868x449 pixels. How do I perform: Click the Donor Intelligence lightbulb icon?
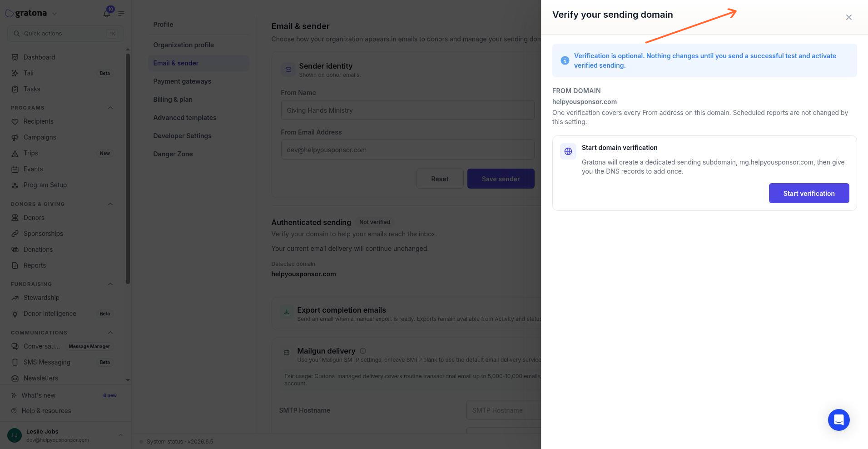[15, 314]
